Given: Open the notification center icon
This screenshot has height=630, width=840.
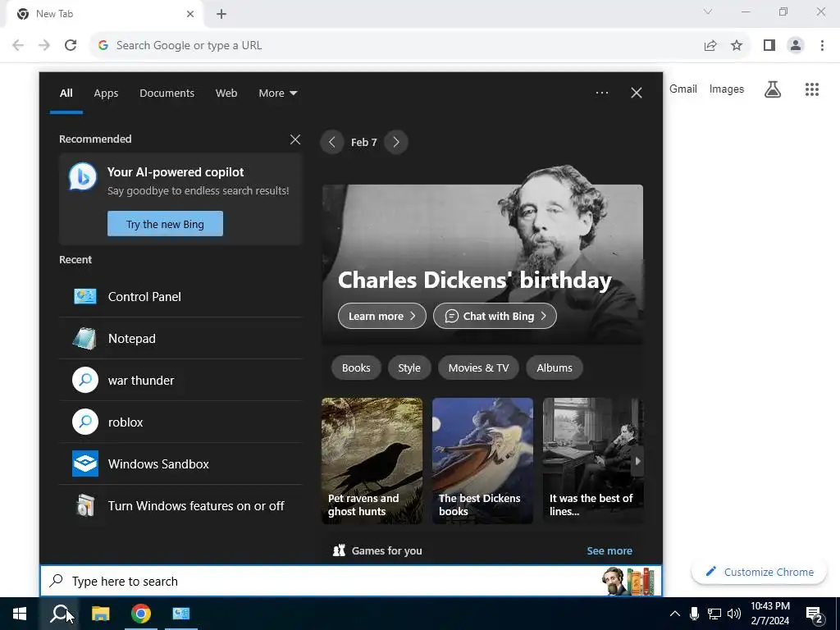Looking at the screenshot, I should 815,614.
